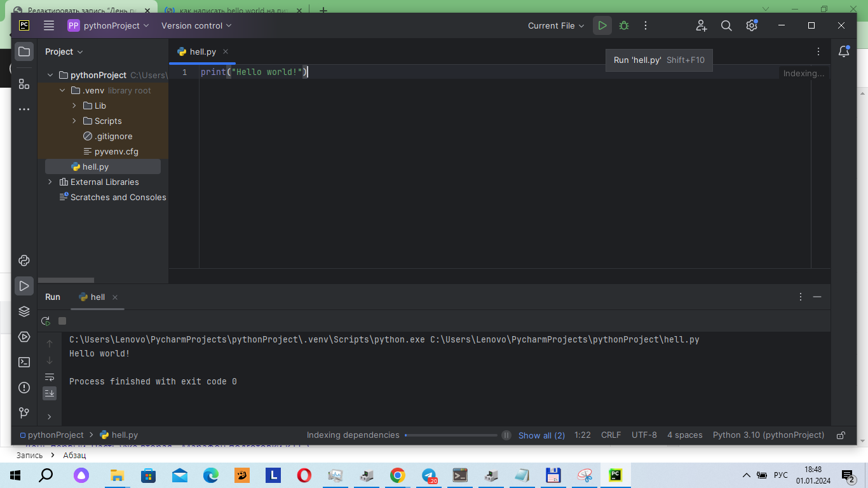This screenshot has height=488, width=868.
Task: Start debugging with the bug icon
Action: coord(624,26)
